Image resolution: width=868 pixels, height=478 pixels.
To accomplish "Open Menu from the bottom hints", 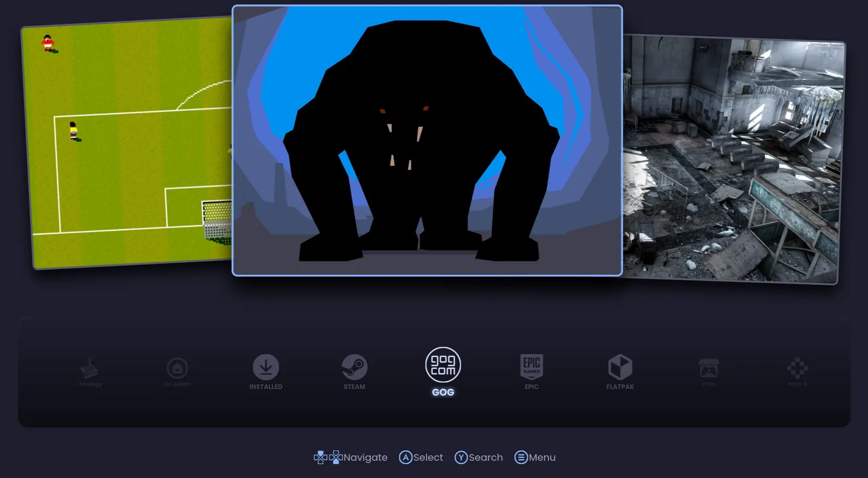I will [535, 457].
